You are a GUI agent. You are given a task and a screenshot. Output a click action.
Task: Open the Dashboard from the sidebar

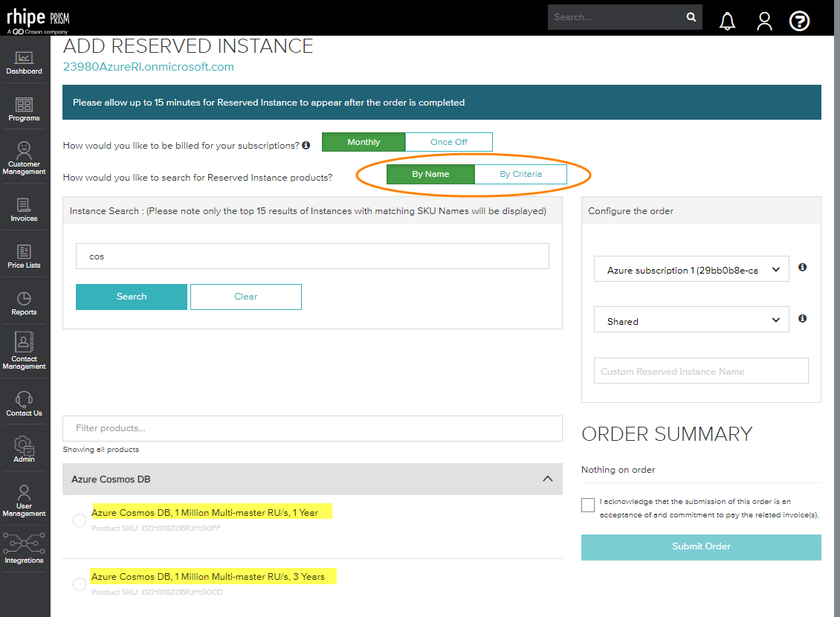pyautogui.click(x=24, y=57)
